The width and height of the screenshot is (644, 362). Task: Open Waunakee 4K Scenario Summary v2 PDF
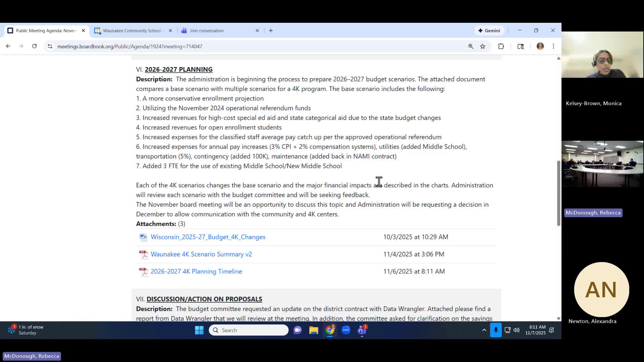201,254
